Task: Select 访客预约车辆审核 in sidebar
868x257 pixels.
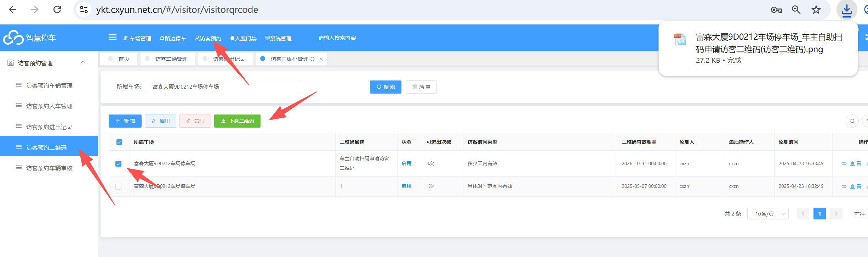Action: [49, 168]
